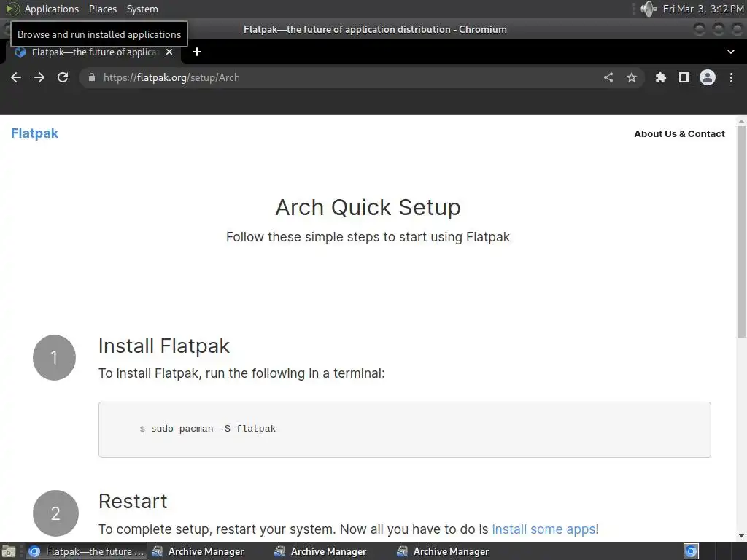Open the System menu
The height and width of the screenshot is (560, 747).
click(142, 9)
